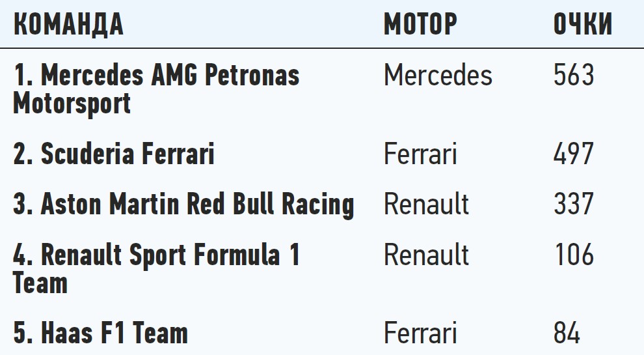Click the 563 points value

point(574,76)
